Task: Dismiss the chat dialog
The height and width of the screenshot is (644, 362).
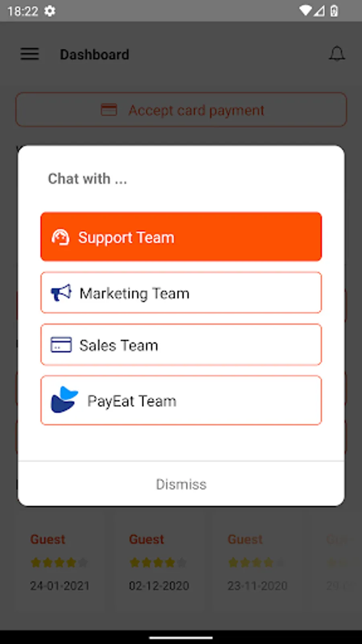Action: pos(181,484)
